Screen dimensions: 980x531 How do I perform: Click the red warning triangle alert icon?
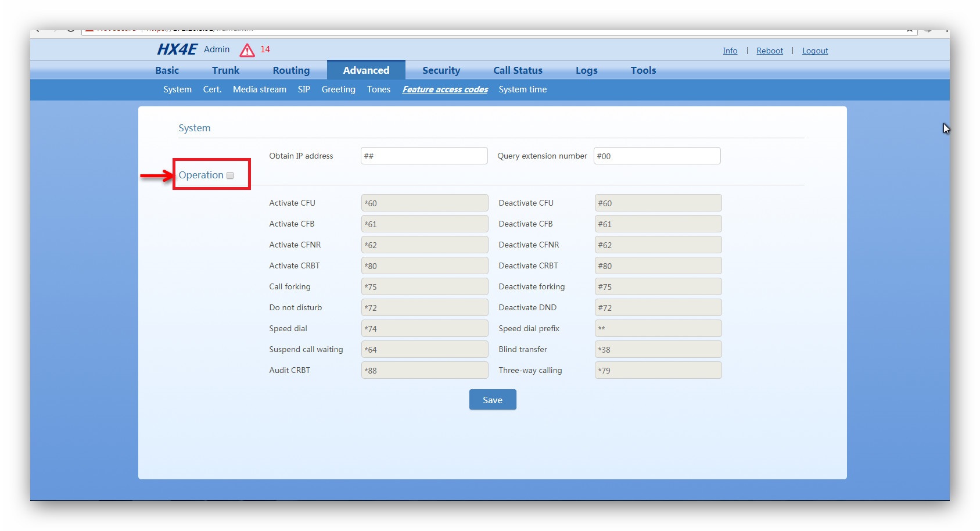pos(247,50)
